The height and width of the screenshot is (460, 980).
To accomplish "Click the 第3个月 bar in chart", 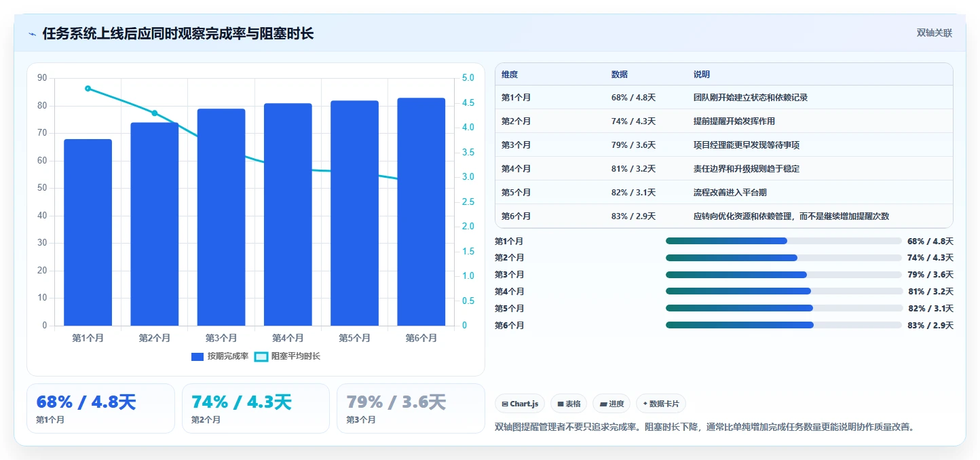I will coord(221,217).
